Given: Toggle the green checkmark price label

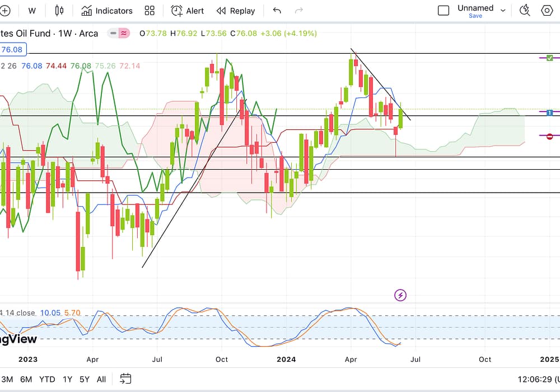Looking at the screenshot, I should pos(549,58).
